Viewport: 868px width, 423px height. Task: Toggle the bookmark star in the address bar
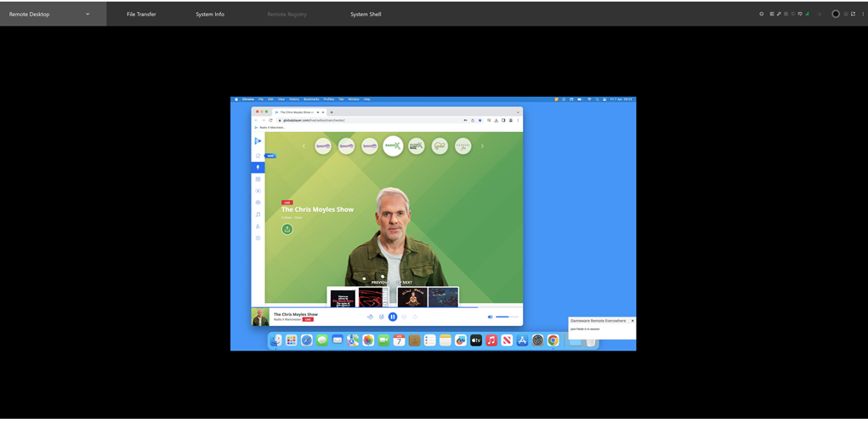(x=480, y=120)
